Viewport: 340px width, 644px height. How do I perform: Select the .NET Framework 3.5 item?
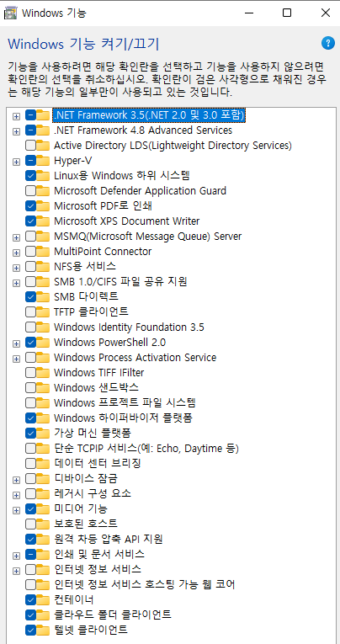pos(149,115)
